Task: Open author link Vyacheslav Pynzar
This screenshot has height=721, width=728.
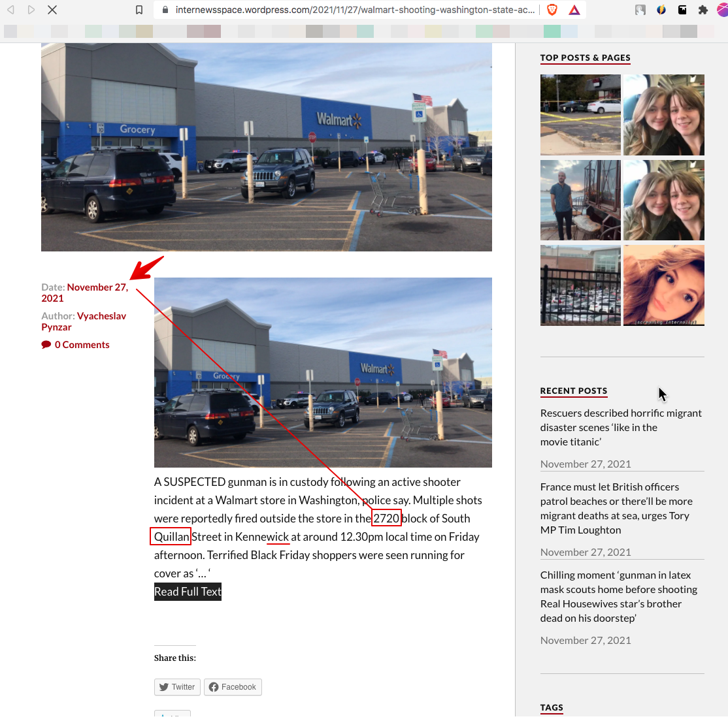Action: (x=84, y=321)
